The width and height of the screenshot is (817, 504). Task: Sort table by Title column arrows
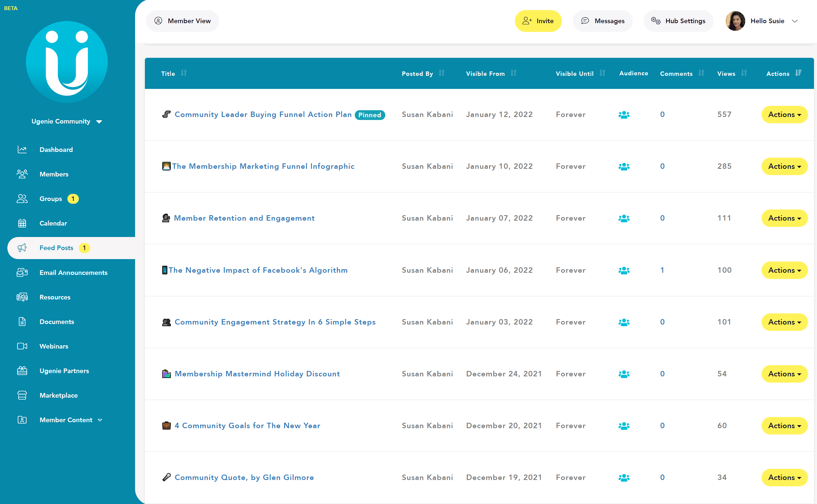pos(184,73)
